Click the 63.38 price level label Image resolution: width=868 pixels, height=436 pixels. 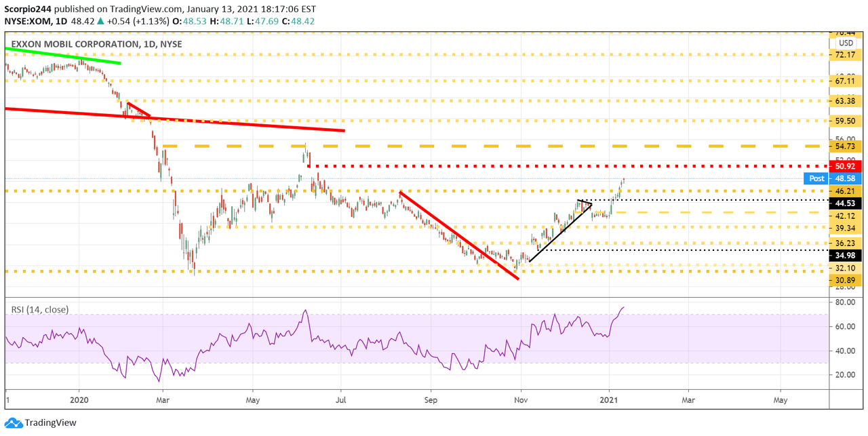[x=845, y=101]
